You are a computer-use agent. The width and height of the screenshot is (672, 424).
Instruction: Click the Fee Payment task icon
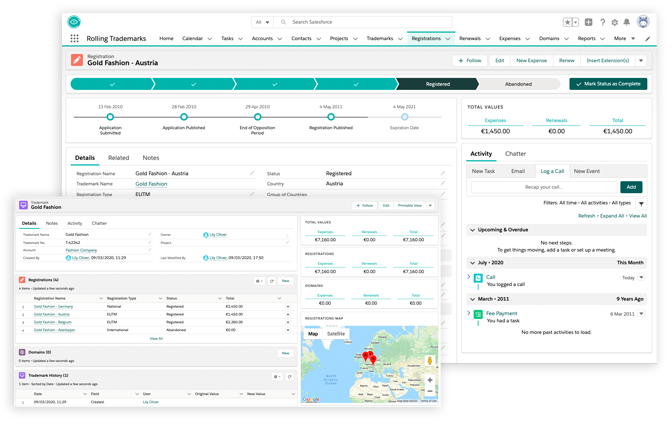click(x=478, y=314)
